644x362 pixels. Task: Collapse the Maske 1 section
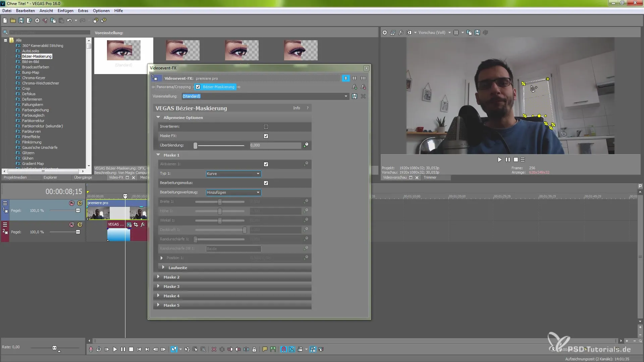(158, 155)
